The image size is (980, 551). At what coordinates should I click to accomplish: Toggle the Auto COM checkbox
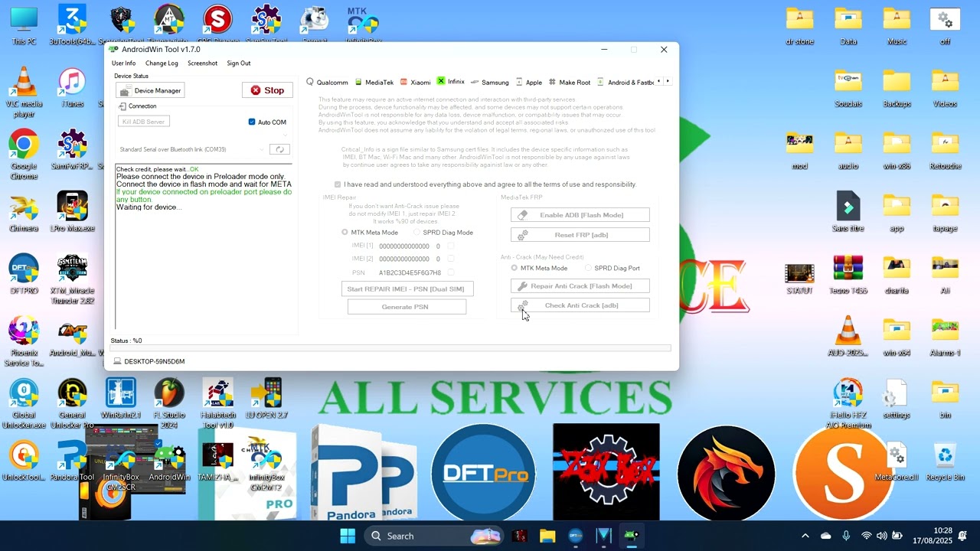tap(252, 122)
